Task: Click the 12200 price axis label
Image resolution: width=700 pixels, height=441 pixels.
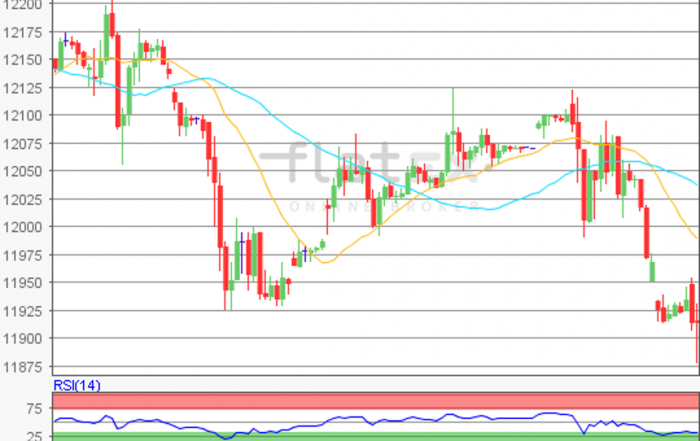Action: coord(21,5)
